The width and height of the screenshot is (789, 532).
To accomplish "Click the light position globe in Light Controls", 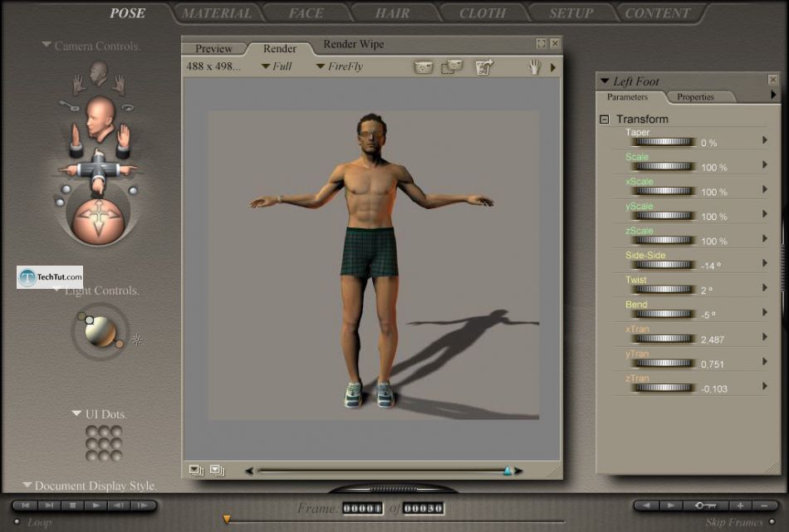I will click(100, 331).
